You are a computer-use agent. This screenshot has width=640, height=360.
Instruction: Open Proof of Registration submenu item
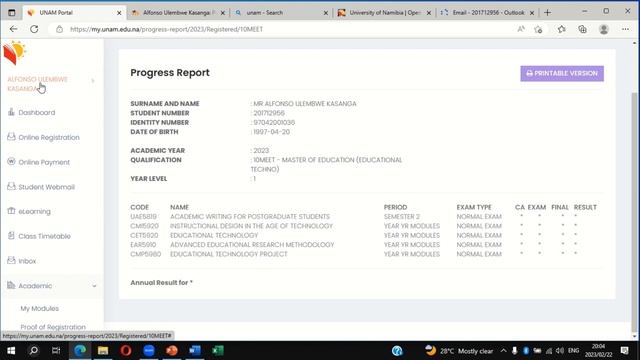point(53,327)
